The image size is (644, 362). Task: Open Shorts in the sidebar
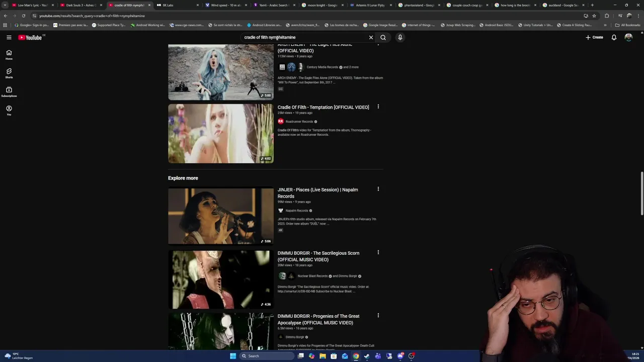click(9, 73)
